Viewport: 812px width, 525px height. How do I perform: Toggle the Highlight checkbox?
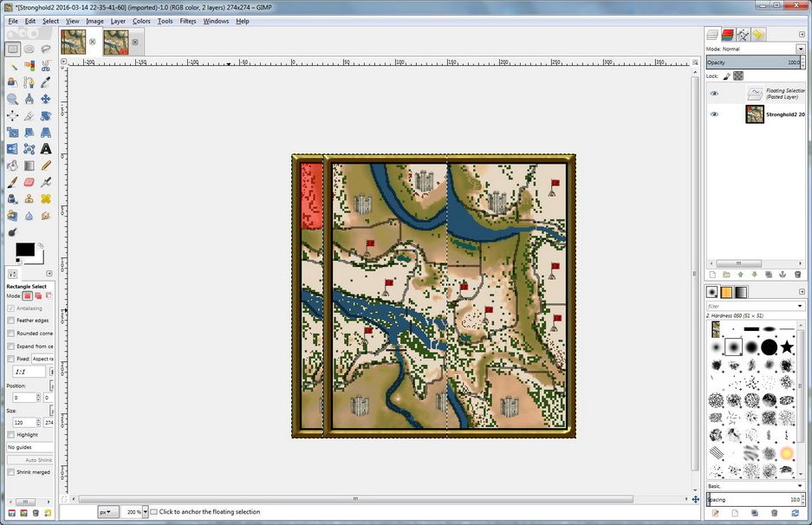[x=10, y=435]
